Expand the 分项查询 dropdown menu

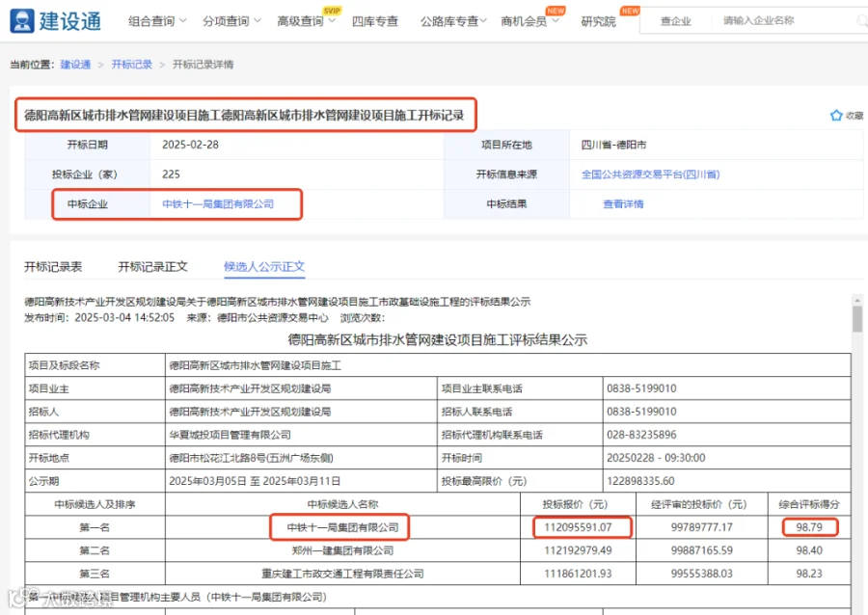click(x=231, y=21)
